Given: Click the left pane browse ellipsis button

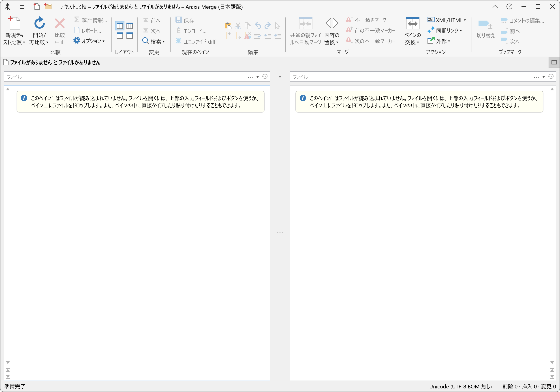Looking at the screenshot, I should [250, 77].
